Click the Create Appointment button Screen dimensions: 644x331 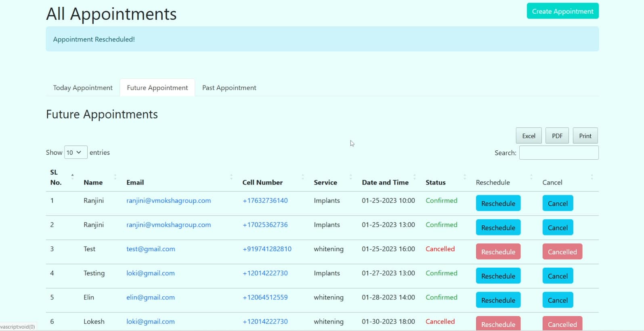[x=562, y=11]
